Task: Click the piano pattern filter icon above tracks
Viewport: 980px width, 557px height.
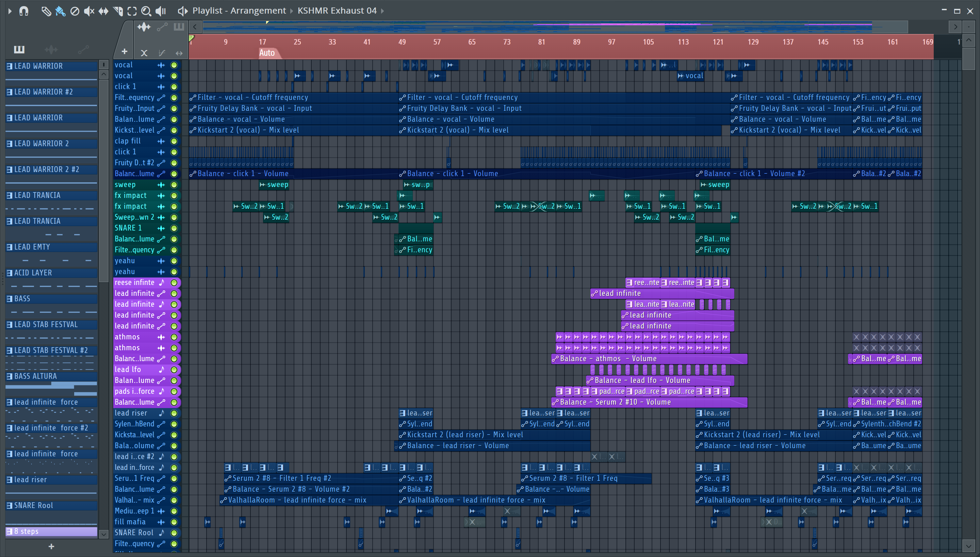Action: click(x=179, y=27)
